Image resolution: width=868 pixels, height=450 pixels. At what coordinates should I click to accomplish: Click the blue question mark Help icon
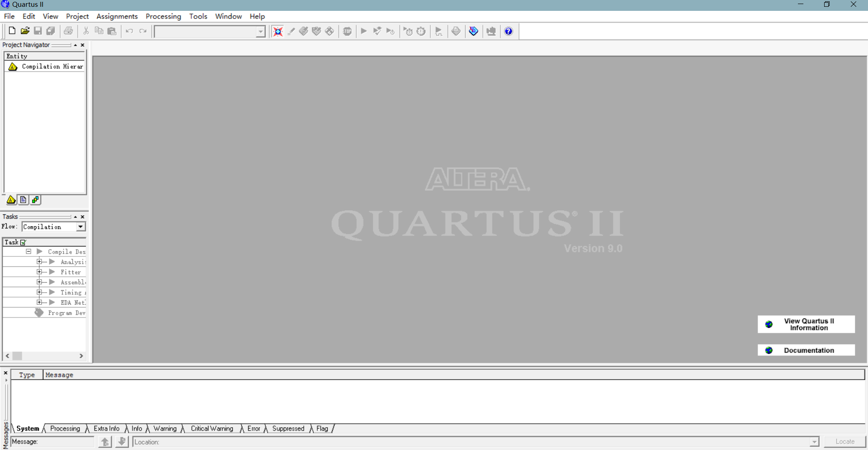click(509, 31)
